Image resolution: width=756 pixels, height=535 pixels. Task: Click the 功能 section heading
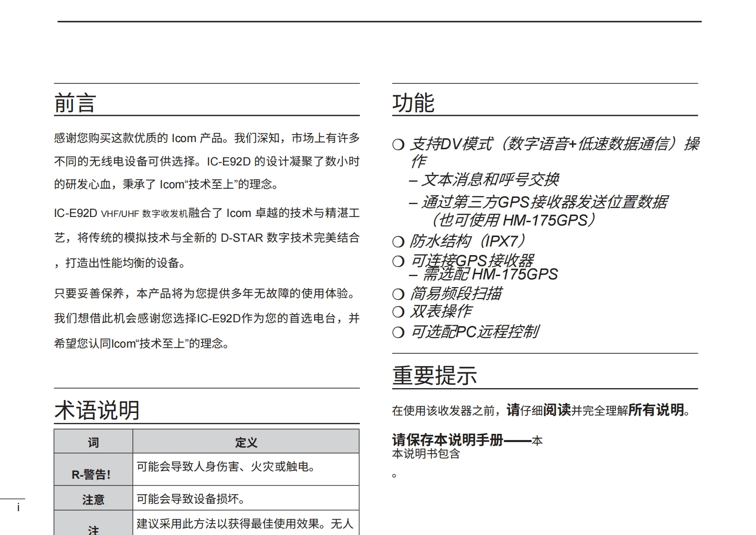tap(413, 103)
